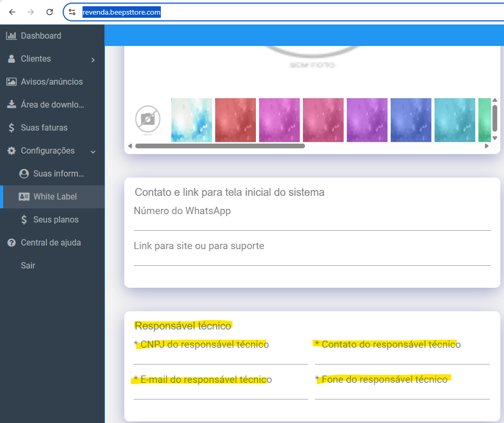Choose the teal cyan background thumbnail

click(x=455, y=120)
